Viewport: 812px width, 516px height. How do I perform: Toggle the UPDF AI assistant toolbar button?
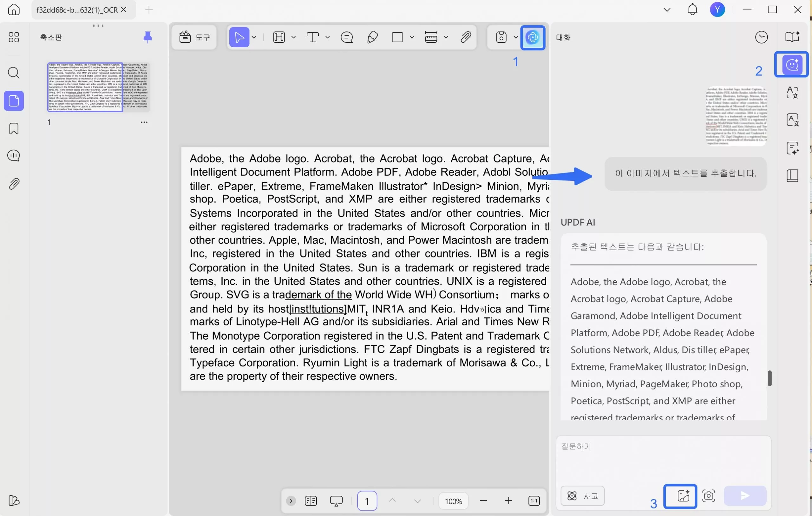coord(533,37)
